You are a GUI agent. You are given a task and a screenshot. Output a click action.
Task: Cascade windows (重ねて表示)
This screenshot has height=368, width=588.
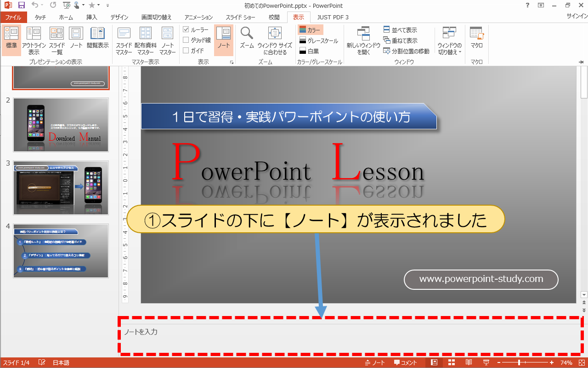[x=400, y=40]
